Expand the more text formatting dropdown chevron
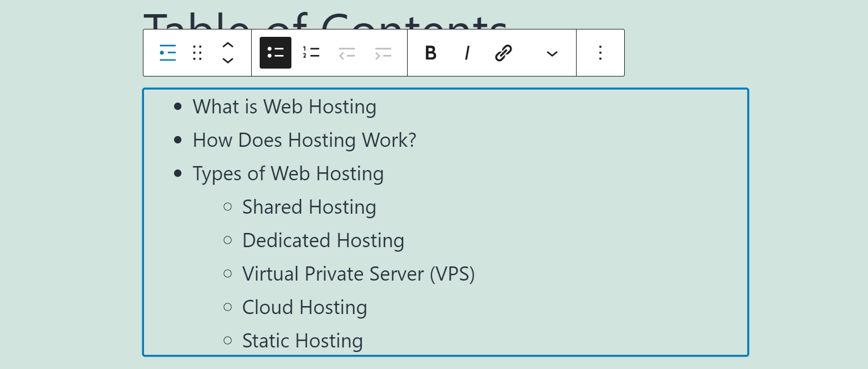This screenshot has width=868, height=369. coord(551,53)
